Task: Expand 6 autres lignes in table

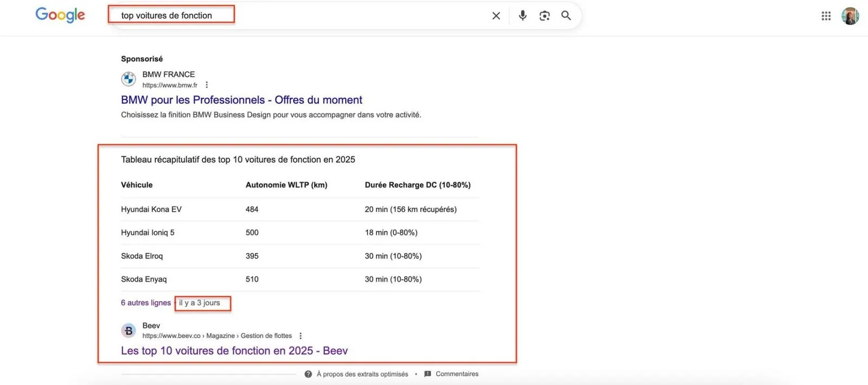Action: [x=146, y=303]
